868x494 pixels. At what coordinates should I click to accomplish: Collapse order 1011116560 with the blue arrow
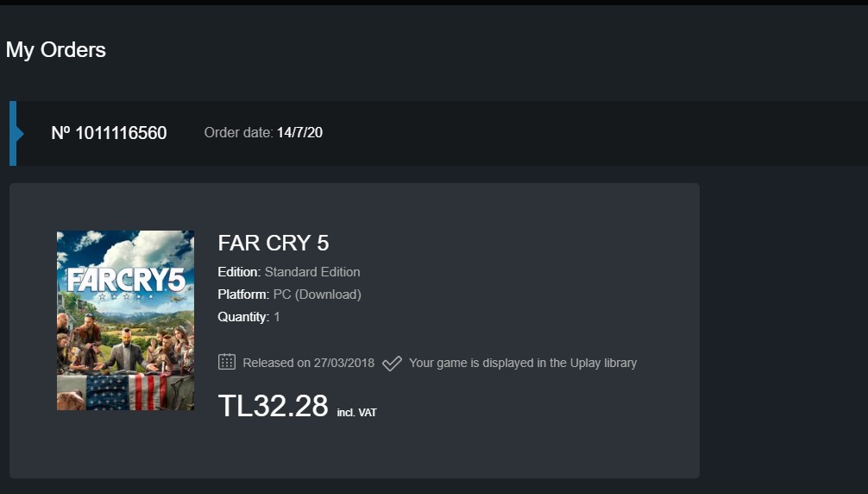tap(20, 134)
